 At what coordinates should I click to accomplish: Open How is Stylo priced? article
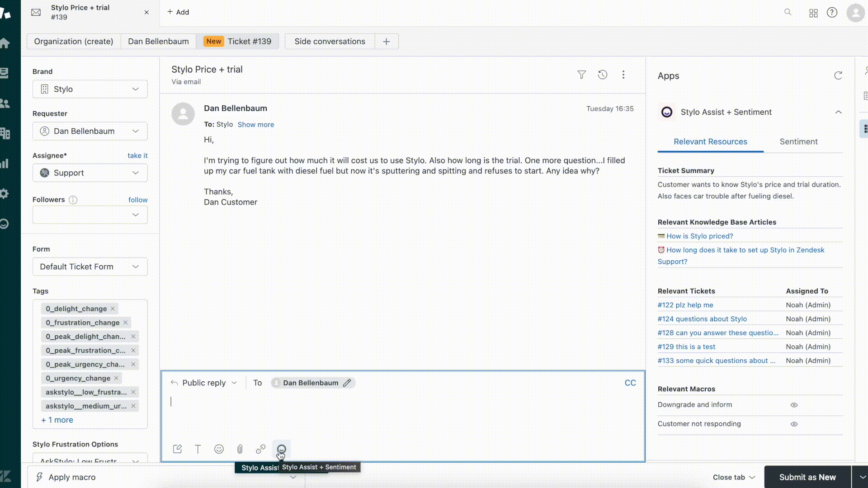click(699, 236)
